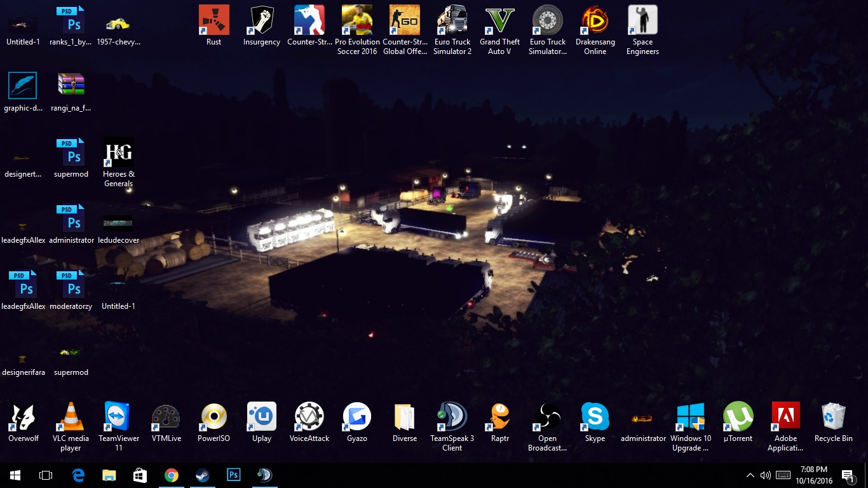Image resolution: width=868 pixels, height=488 pixels.
Task: Open VLC media player shortcut
Action: pos(71,417)
